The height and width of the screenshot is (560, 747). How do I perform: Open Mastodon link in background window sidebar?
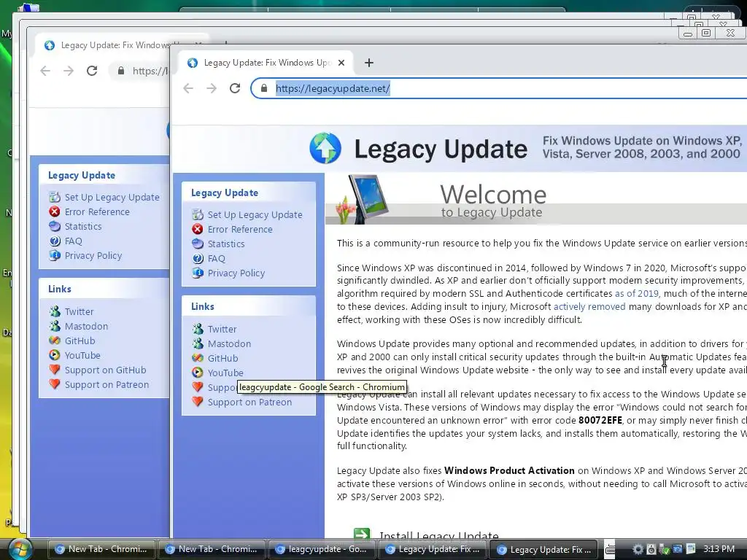[x=86, y=326]
